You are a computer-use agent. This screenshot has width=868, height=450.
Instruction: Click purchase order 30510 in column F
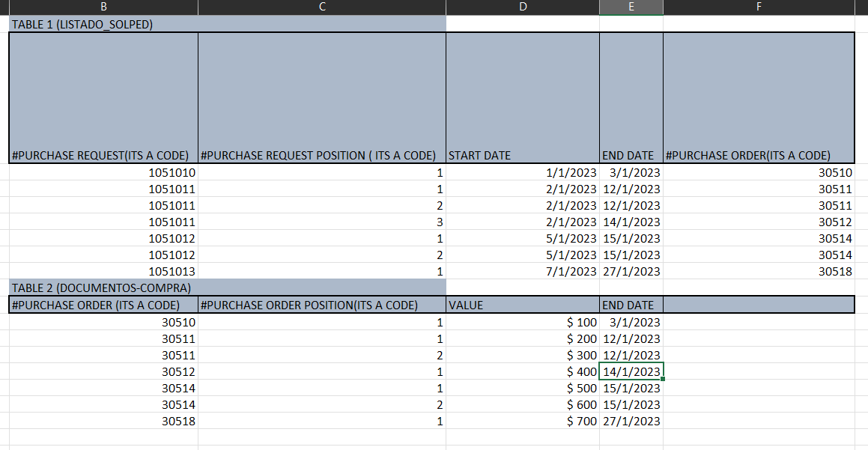(759, 172)
